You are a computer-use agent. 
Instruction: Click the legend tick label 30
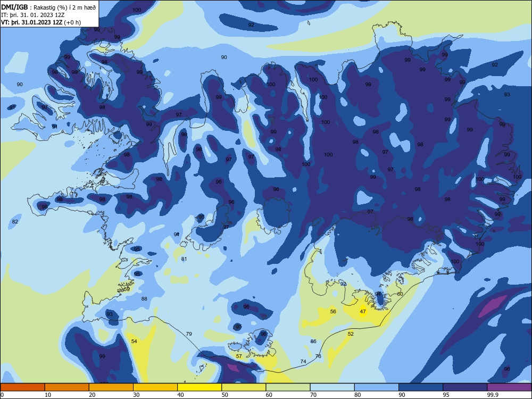click(x=136, y=395)
